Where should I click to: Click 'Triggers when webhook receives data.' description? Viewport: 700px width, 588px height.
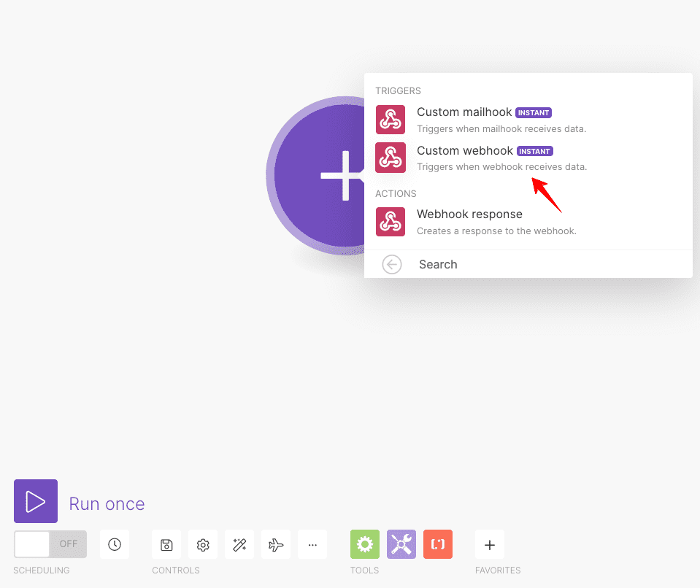(501, 167)
